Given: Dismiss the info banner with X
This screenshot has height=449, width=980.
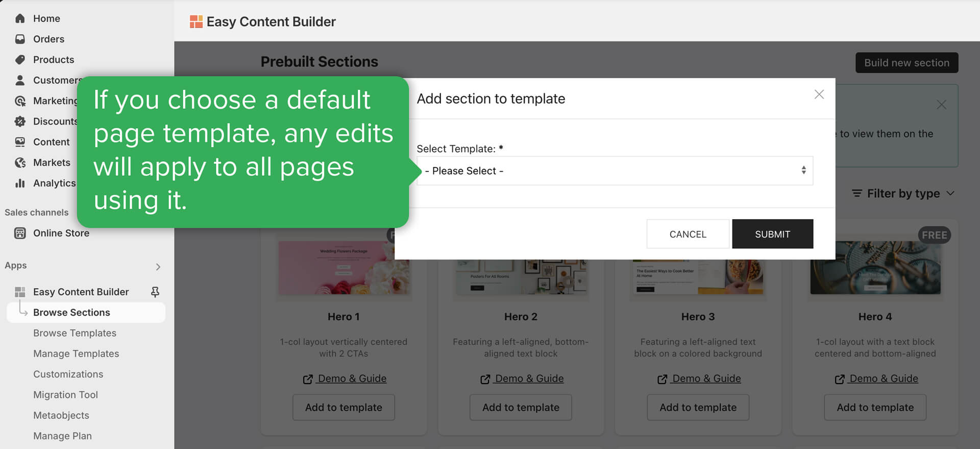Looking at the screenshot, I should click(941, 105).
